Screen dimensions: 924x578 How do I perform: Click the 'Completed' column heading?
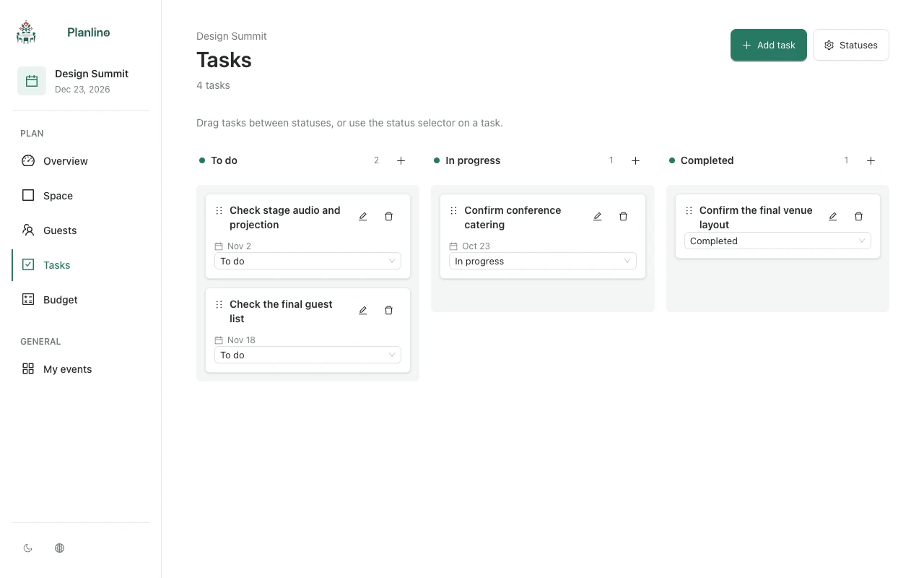(707, 160)
